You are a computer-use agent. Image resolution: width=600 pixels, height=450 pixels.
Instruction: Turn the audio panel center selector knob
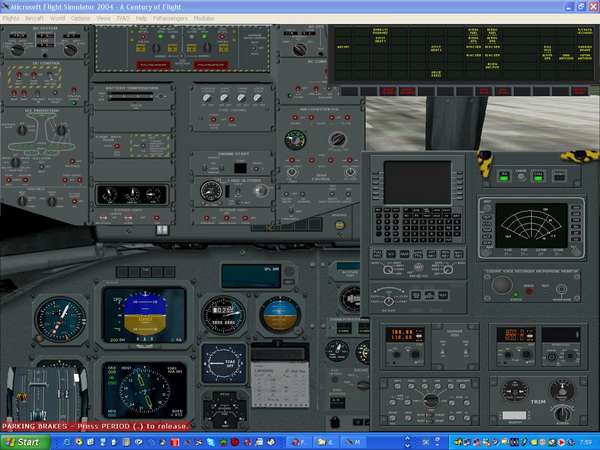click(x=430, y=401)
